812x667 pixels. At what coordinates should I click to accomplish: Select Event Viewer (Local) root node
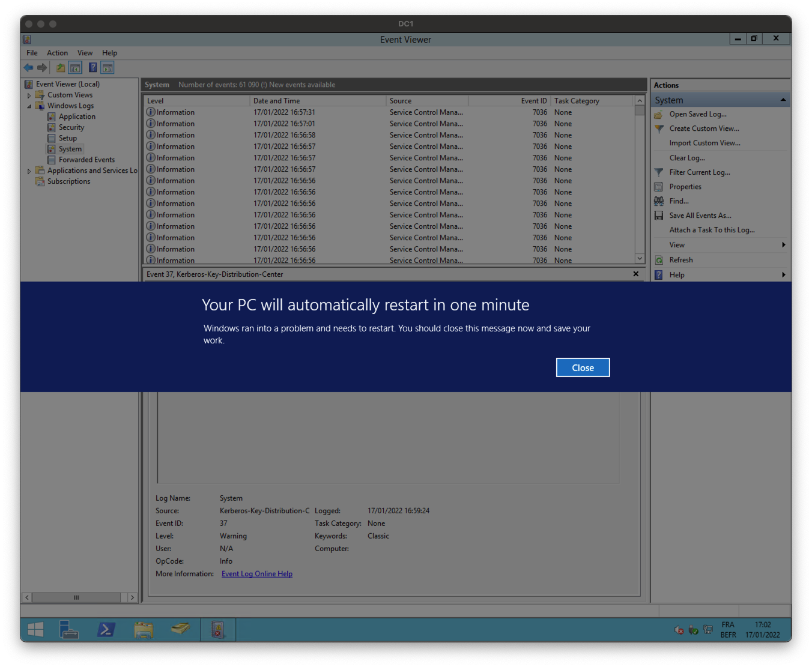pyautogui.click(x=67, y=85)
